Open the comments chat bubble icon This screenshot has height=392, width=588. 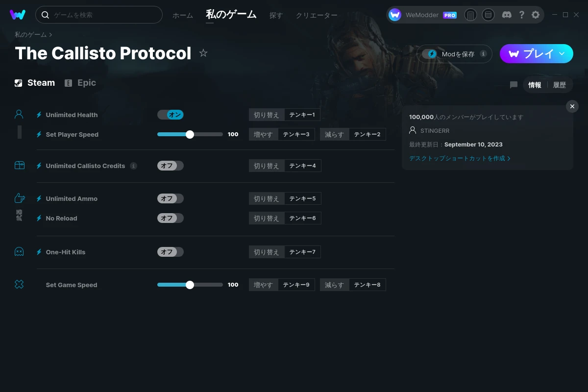(x=514, y=85)
